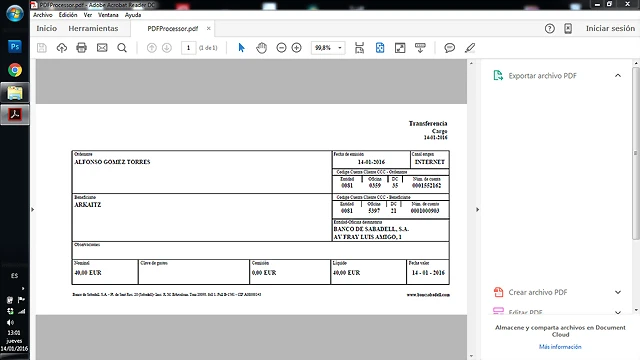Click the system clock 13:01
The image size is (640, 360).
pos(14,332)
